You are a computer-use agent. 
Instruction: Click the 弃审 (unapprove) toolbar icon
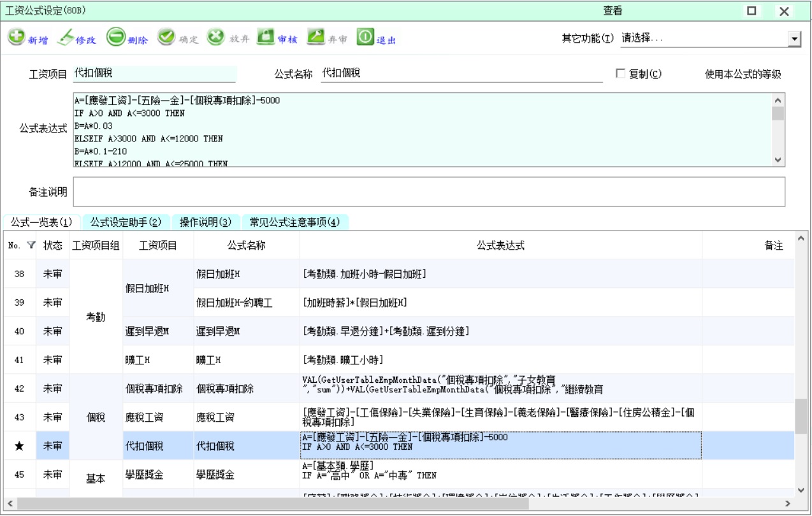(316, 38)
